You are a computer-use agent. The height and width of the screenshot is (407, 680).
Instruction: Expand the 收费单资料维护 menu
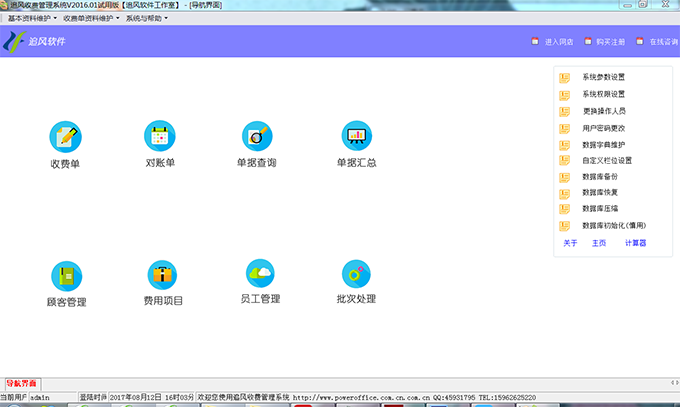tap(91, 18)
